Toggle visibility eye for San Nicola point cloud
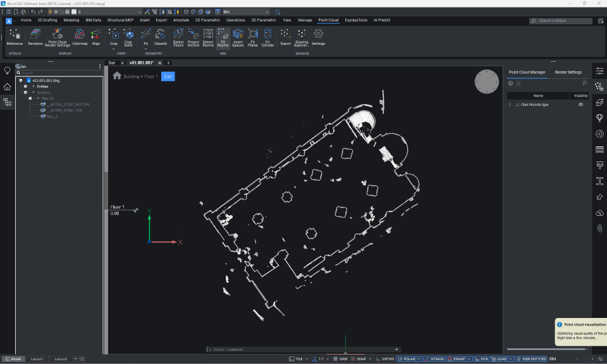Image resolution: width=607 pixels, height=364 pixels. [x=581, y=105]
